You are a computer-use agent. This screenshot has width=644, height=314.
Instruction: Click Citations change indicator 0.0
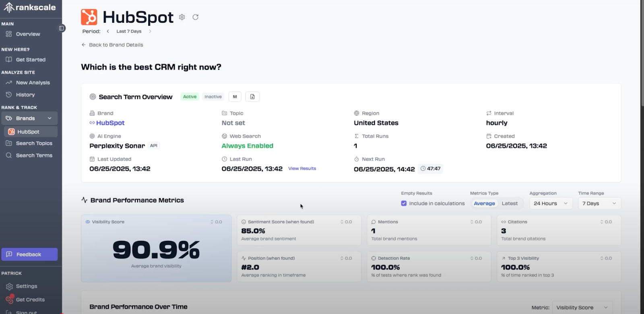606,222
